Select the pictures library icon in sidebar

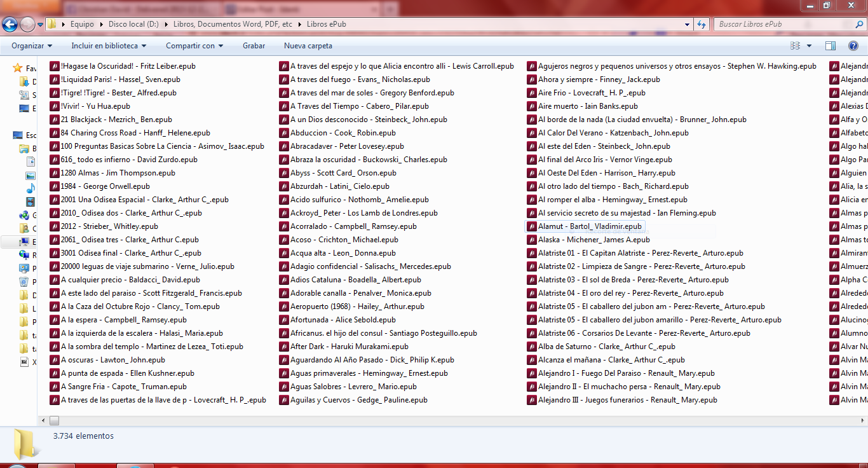click(30, 175)
